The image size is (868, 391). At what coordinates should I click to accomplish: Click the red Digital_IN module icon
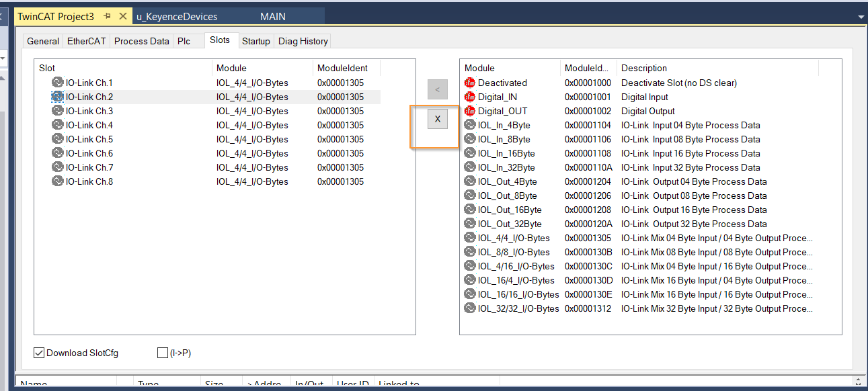click(x=469, y=97)
